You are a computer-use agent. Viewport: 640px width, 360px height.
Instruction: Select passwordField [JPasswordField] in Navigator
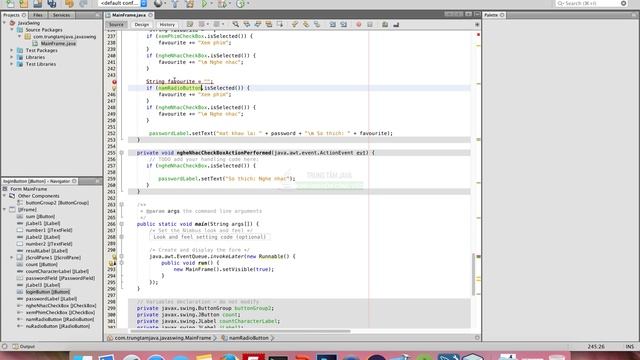click(60, 278)
